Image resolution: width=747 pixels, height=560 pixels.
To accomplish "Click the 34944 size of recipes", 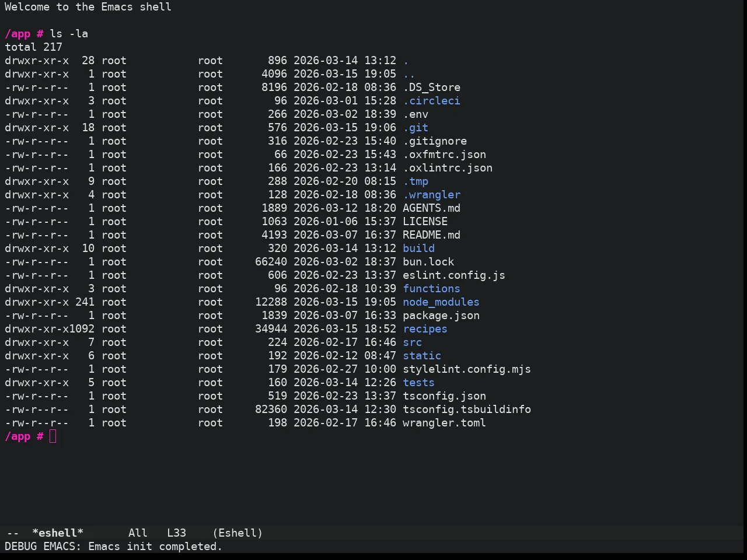I will (x=271, y=329).
